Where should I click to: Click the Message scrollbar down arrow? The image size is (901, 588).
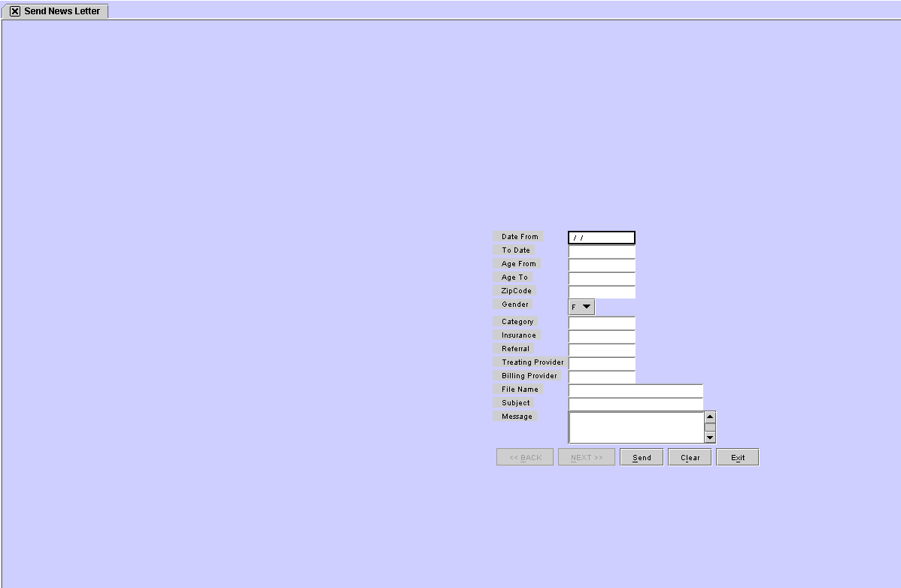point(710,438)
